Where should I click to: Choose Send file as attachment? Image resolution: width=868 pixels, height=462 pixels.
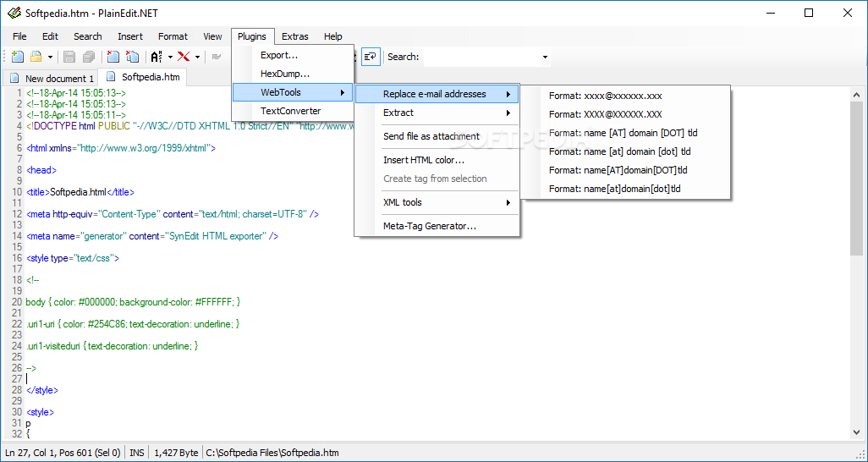click(x=437, y=136)
